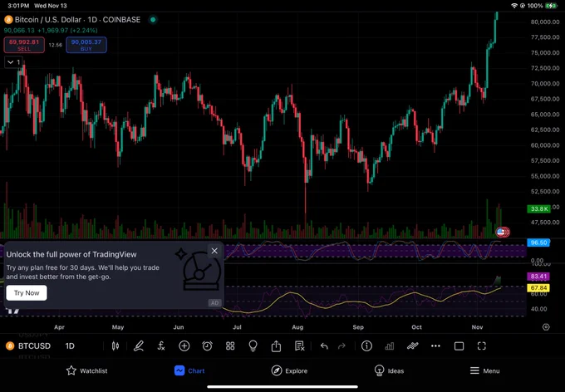The width and height of the screenshot is (565, 392).
Task: Open the BTCUSD symbol search
Action: click(34, 346)
